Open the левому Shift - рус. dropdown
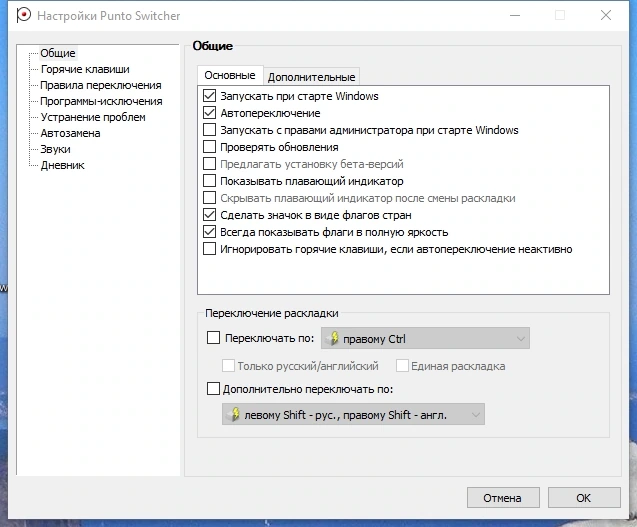637x527 pixels. tap(353, 414)
